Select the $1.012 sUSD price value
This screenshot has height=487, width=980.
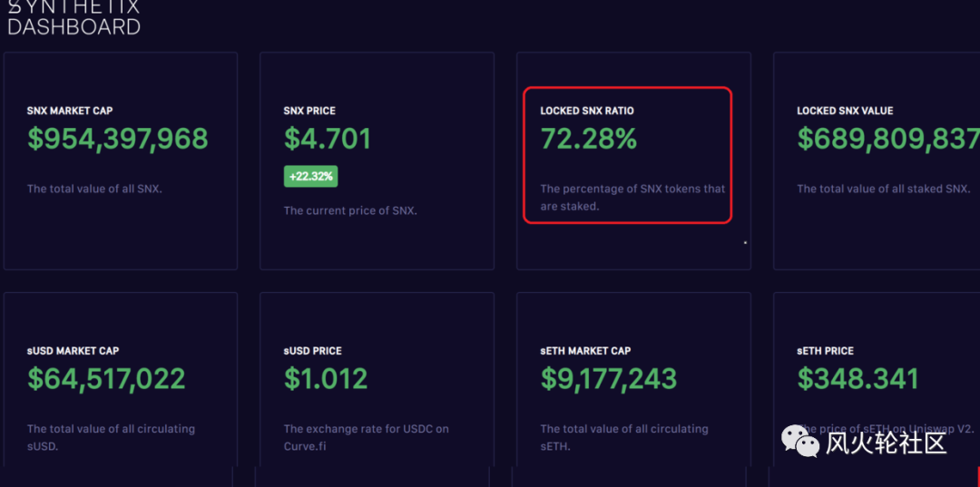point(326,379)
